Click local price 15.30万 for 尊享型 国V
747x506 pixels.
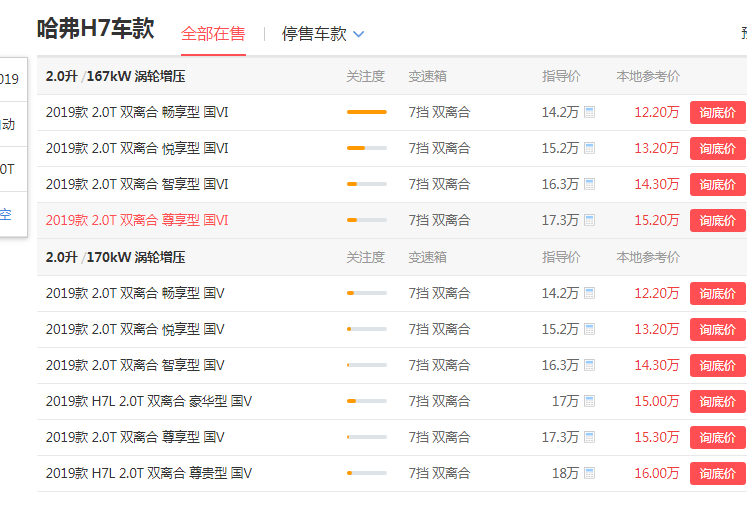(x=656, y=437)
